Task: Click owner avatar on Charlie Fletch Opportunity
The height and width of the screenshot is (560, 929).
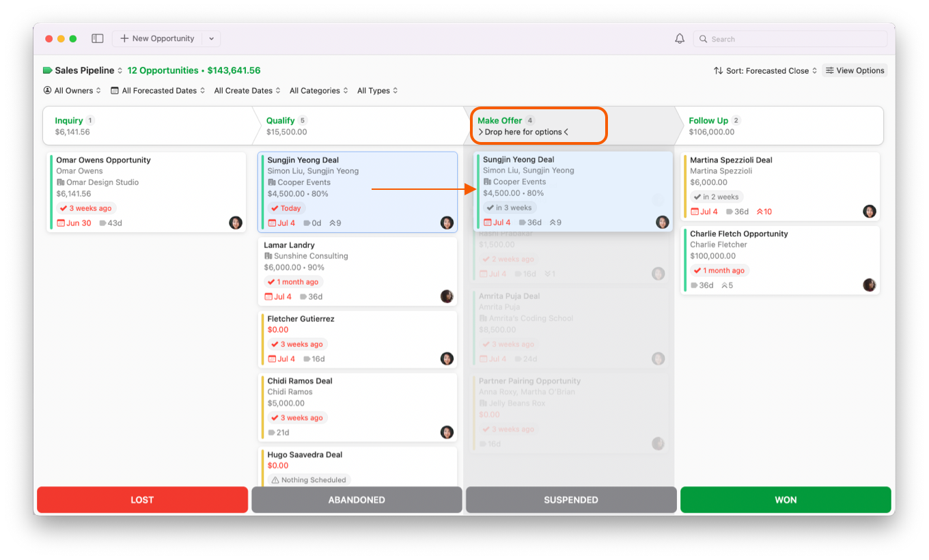Action: (x=870, y=285)
